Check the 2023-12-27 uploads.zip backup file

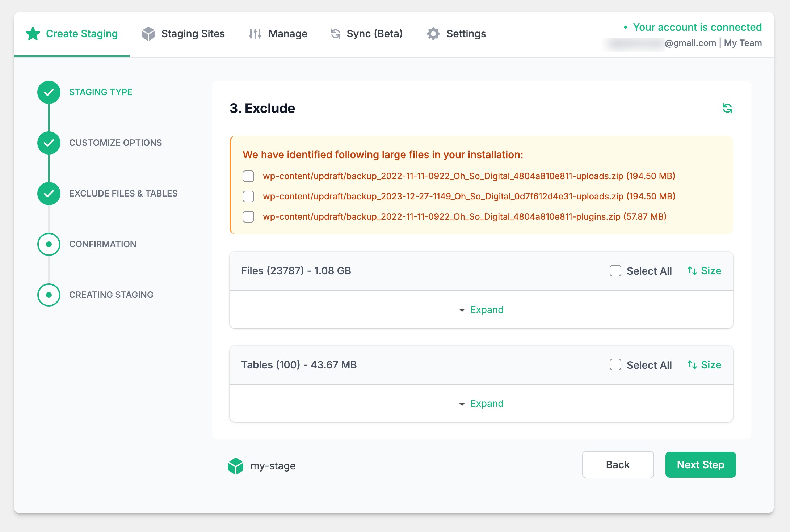[248, 197]
